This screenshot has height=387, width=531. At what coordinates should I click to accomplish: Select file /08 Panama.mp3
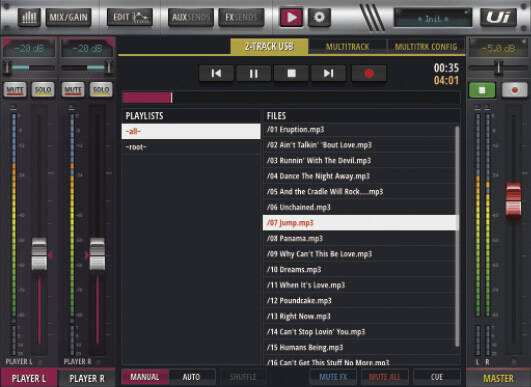[x=359, y=238]
